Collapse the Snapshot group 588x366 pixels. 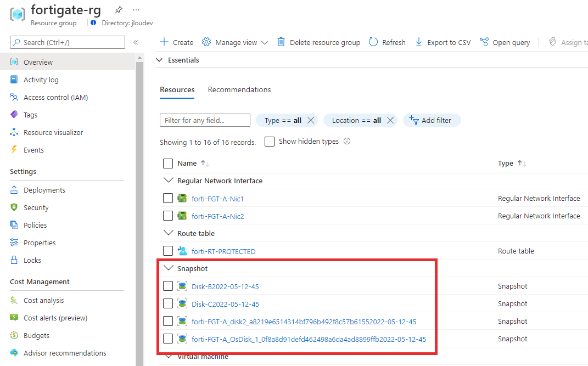coord(169,268)
